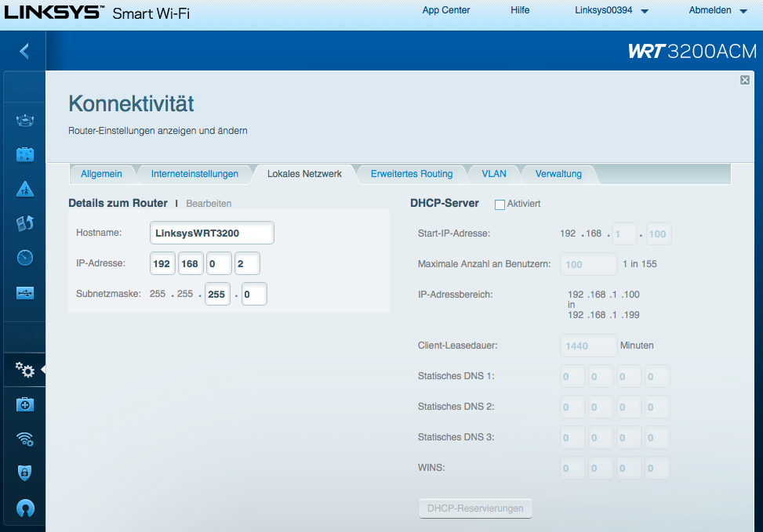Toggle the DHCP-Server Aktiviert checkbox
Viewport: 763px width, 532px height.
(x=500, y=204)
